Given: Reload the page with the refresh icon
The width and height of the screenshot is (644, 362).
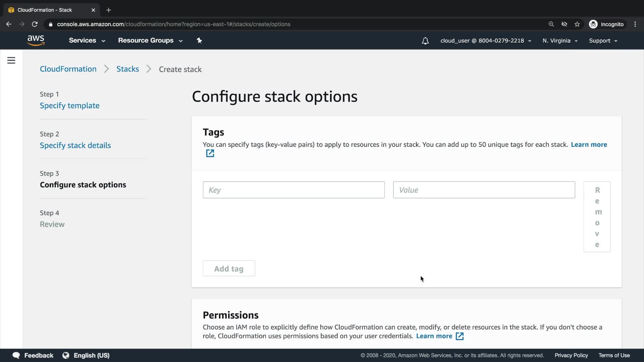Looking at the screenshot, I should pos(35,24).
